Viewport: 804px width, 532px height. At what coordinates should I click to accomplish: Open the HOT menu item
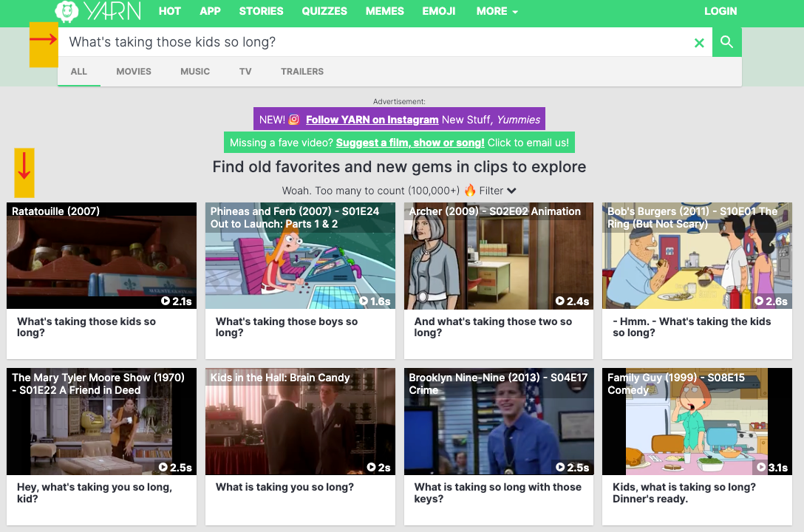169,11
